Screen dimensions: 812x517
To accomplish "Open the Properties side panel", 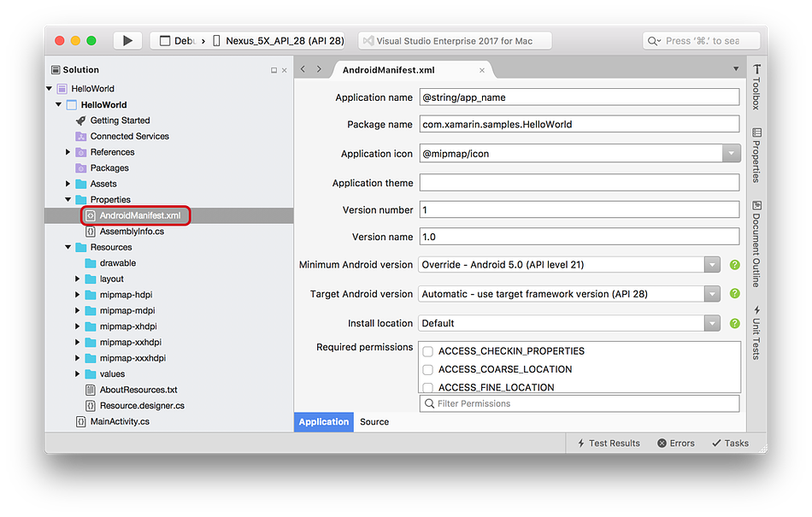I will (756, 155).
